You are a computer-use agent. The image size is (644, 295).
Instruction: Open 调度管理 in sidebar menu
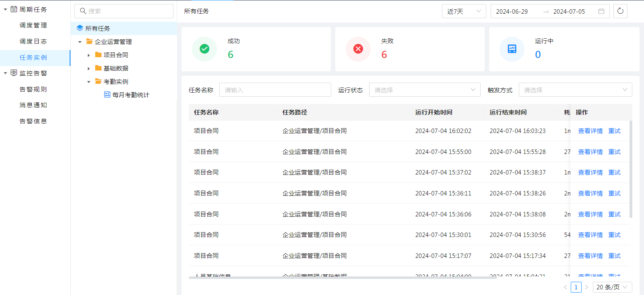point(33,25)
